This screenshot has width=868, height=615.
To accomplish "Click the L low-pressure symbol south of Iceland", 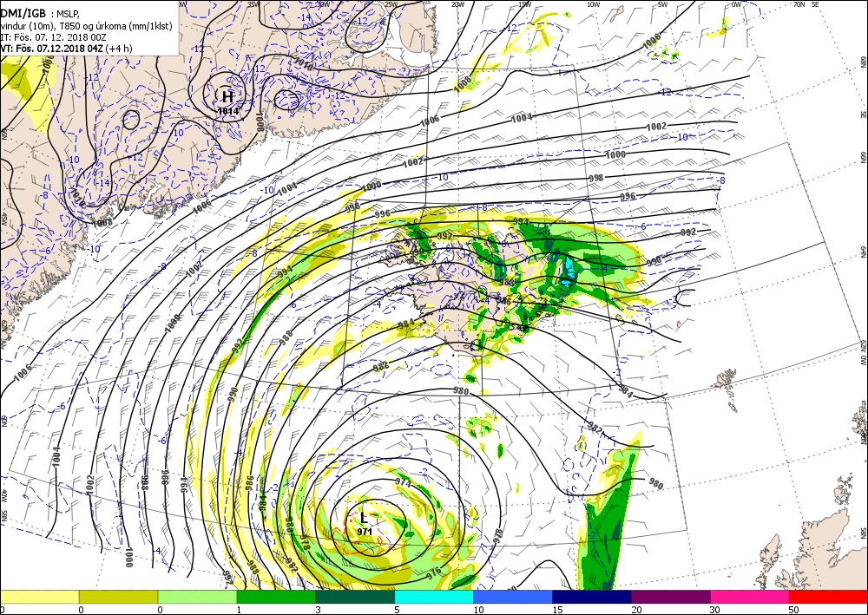I will pyautogui.click(x=364, y=518).
